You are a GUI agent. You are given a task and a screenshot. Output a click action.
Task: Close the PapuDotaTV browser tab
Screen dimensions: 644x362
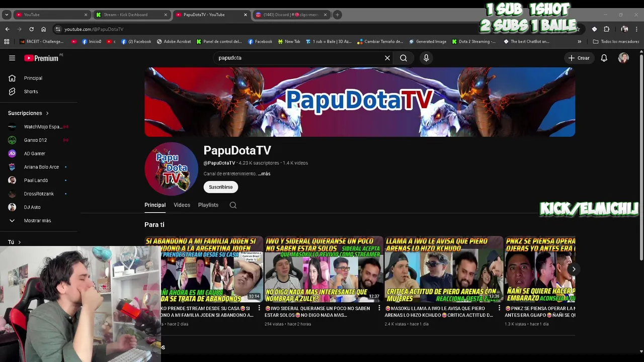(246, 15)
